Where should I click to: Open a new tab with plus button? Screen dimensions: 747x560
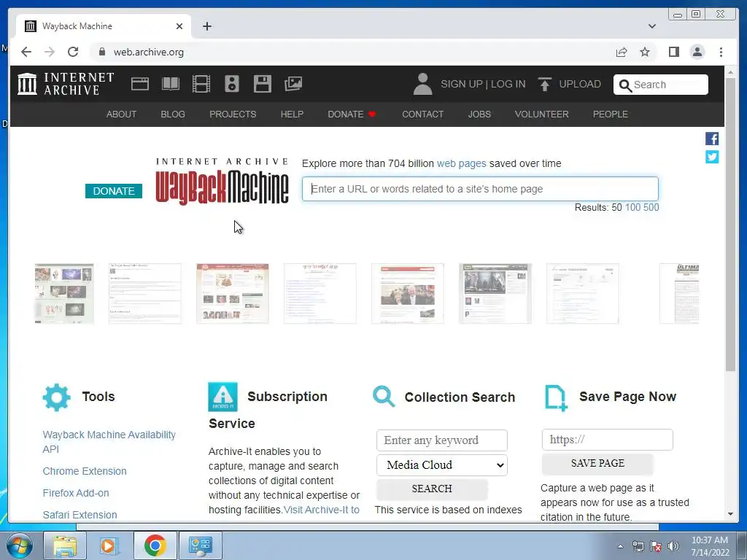pos(206,26)
